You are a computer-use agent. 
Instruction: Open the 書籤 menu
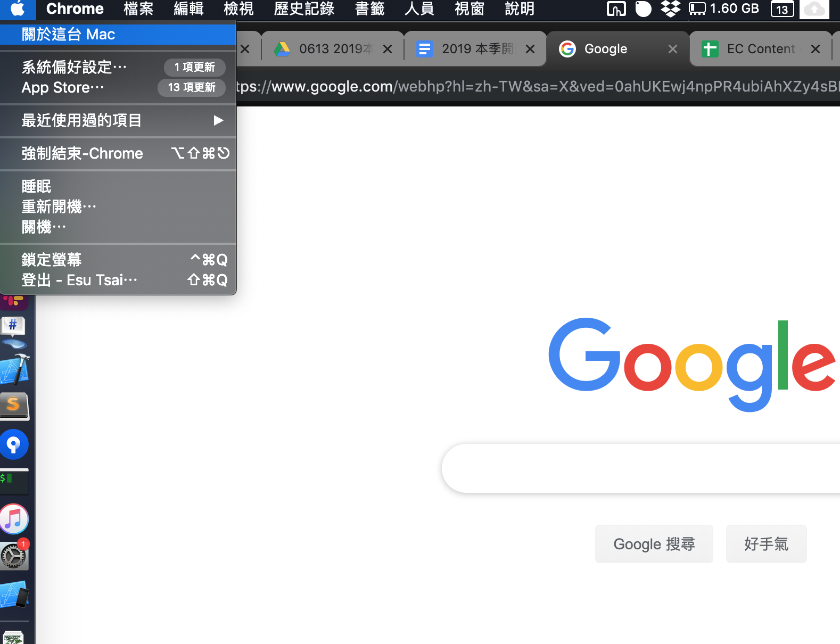click(369, 9)
